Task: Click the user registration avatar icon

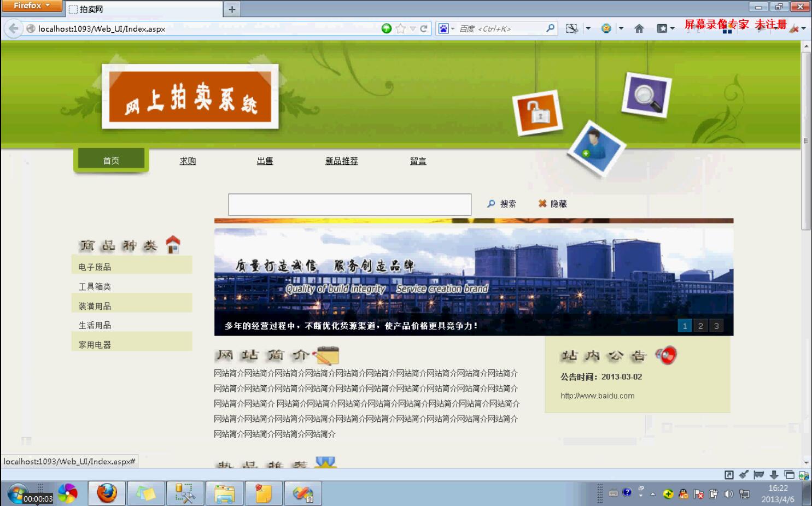Action: (x=596, y=148)
